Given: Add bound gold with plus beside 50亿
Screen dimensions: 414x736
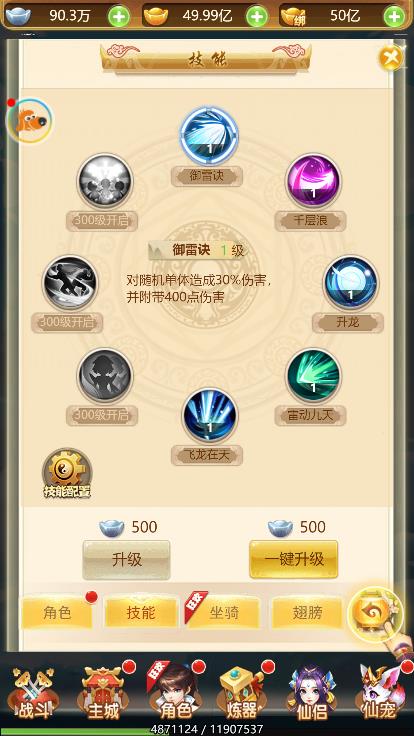Looking at the screenshot, I should 394,17.
